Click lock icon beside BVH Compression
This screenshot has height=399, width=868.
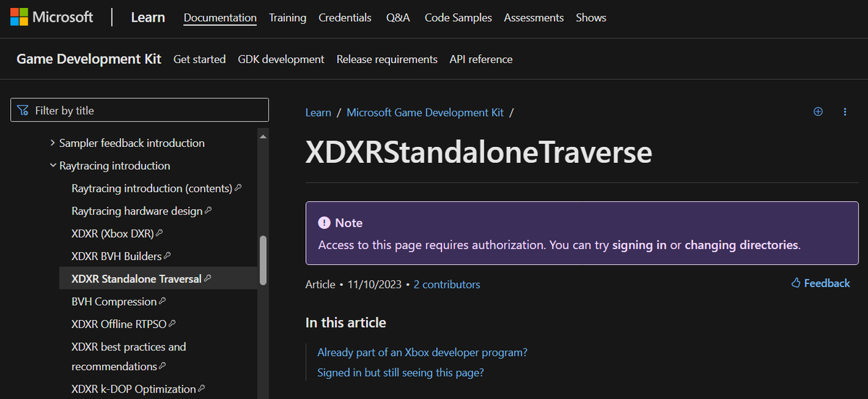point(163,301)
